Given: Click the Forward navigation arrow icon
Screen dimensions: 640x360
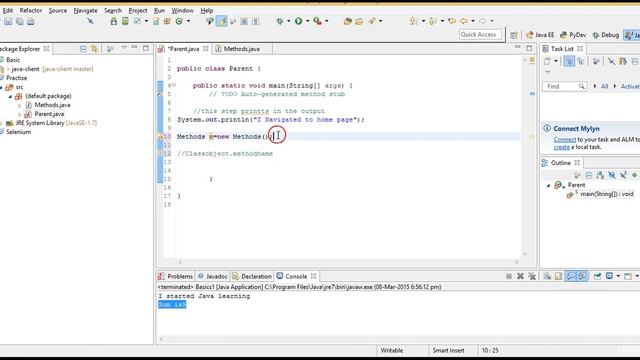Looking at the screenshot, I should tap(483, 21).
